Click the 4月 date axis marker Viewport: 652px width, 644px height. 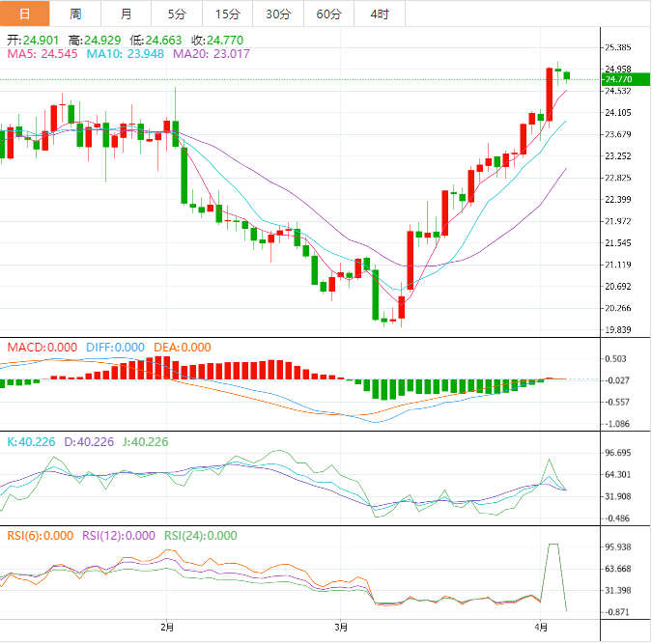tap(541, 627)
